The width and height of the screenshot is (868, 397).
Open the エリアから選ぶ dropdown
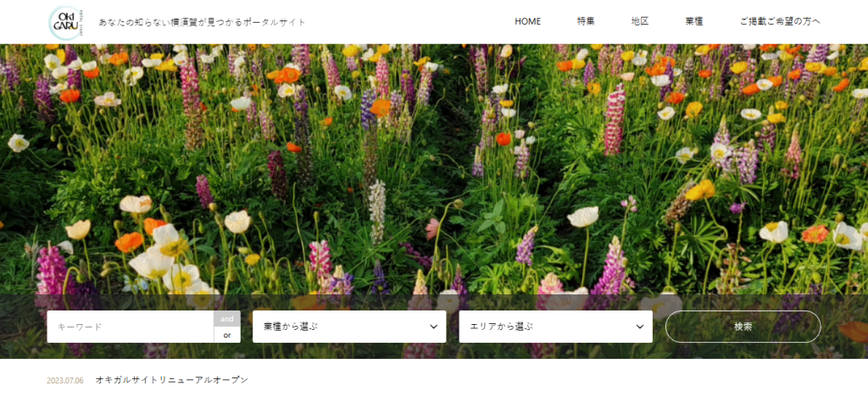coord(545,327)
